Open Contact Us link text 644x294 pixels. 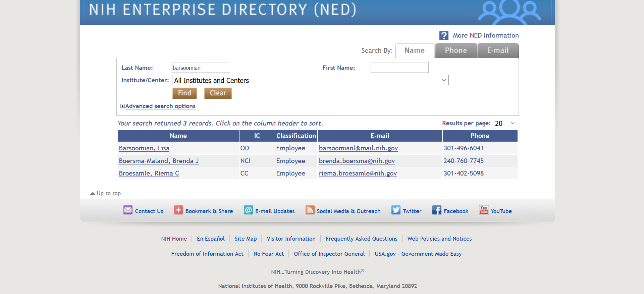[x=149, y=211]
